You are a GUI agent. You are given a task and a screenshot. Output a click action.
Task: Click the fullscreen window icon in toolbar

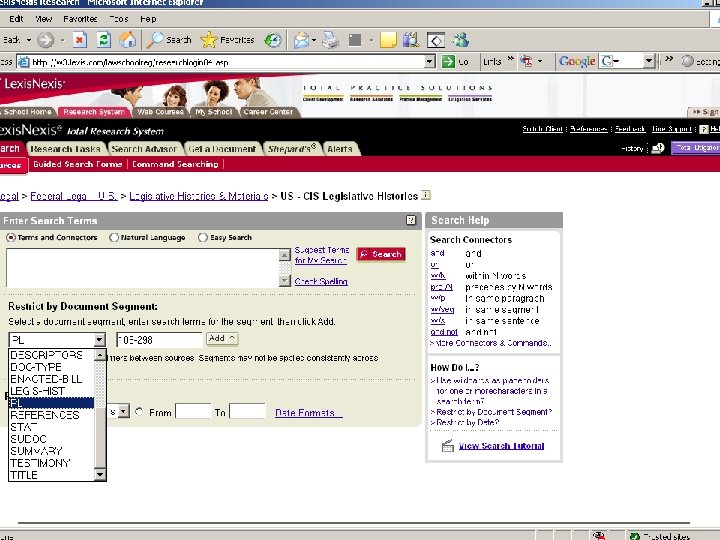point(436,40)
